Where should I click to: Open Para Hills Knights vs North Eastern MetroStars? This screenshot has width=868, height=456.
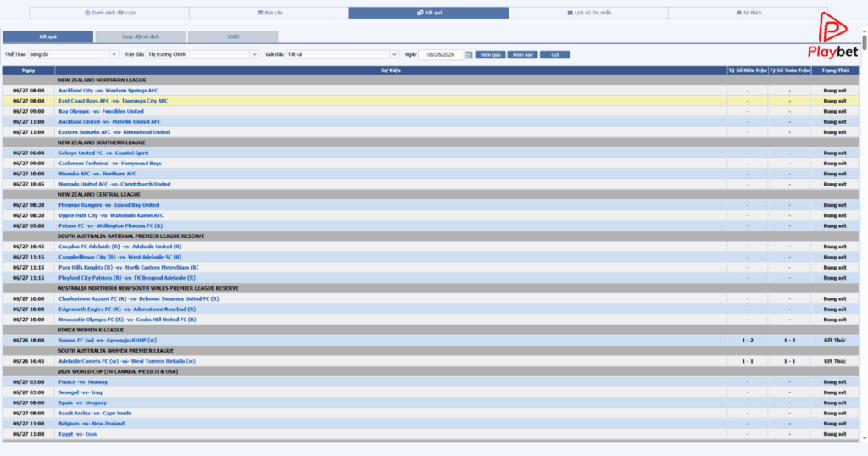(129, 267)
